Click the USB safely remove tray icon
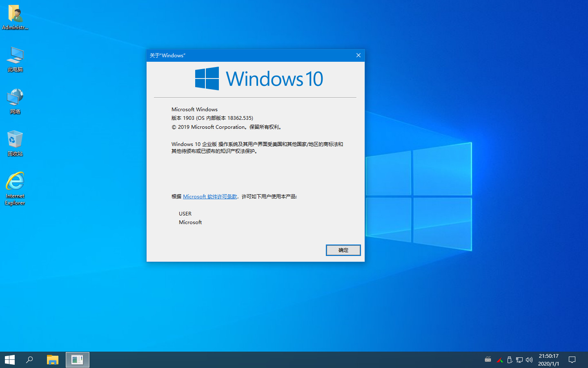 tap(510, 360)
